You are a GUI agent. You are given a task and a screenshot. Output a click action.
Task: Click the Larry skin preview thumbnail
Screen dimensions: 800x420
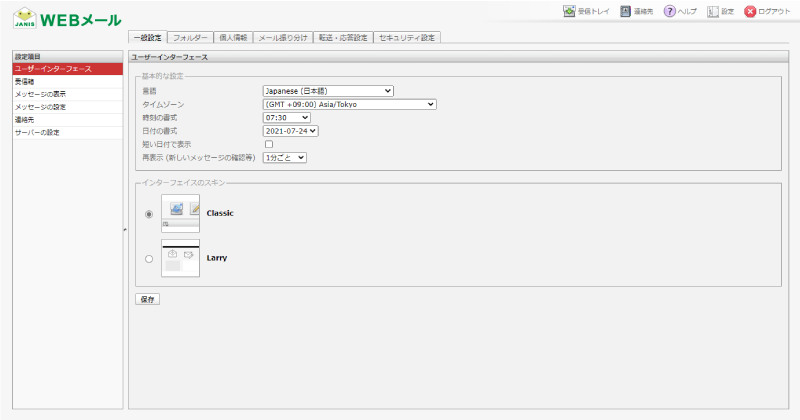coord(180,258)
